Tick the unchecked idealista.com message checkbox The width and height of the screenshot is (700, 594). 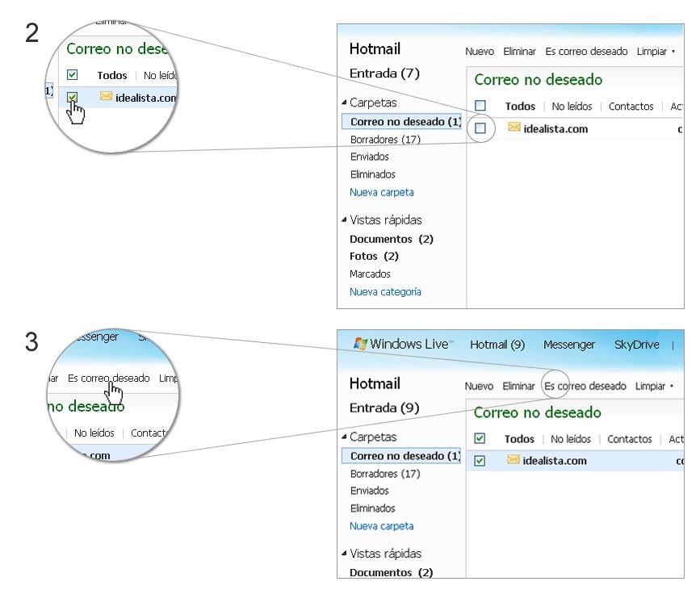coord(480,128)
